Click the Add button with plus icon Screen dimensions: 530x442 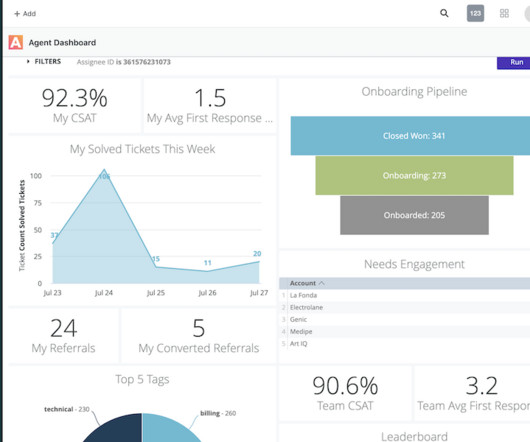pos(25,14)
